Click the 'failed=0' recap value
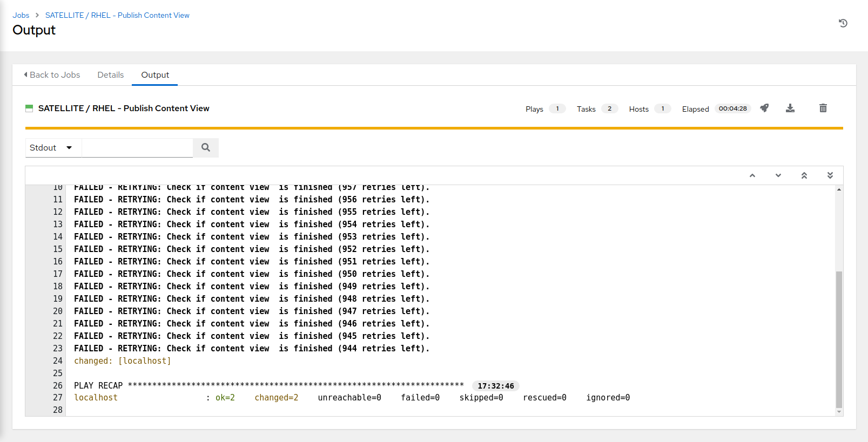The width and height of the screenshot is (868, 442). click(x=420, y=398)
